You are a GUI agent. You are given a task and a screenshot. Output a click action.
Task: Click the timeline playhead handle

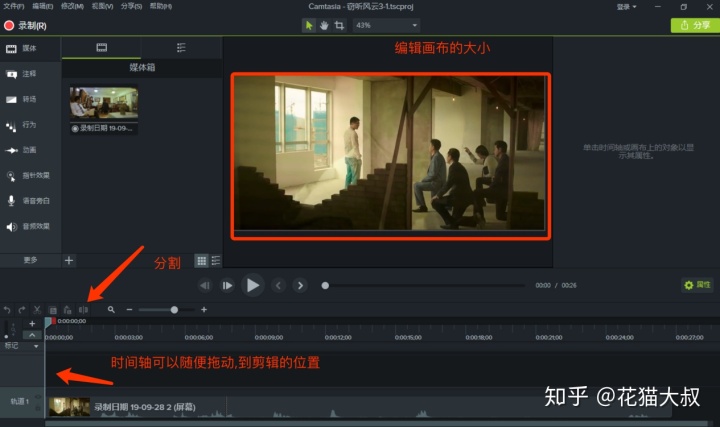(48, 322)
